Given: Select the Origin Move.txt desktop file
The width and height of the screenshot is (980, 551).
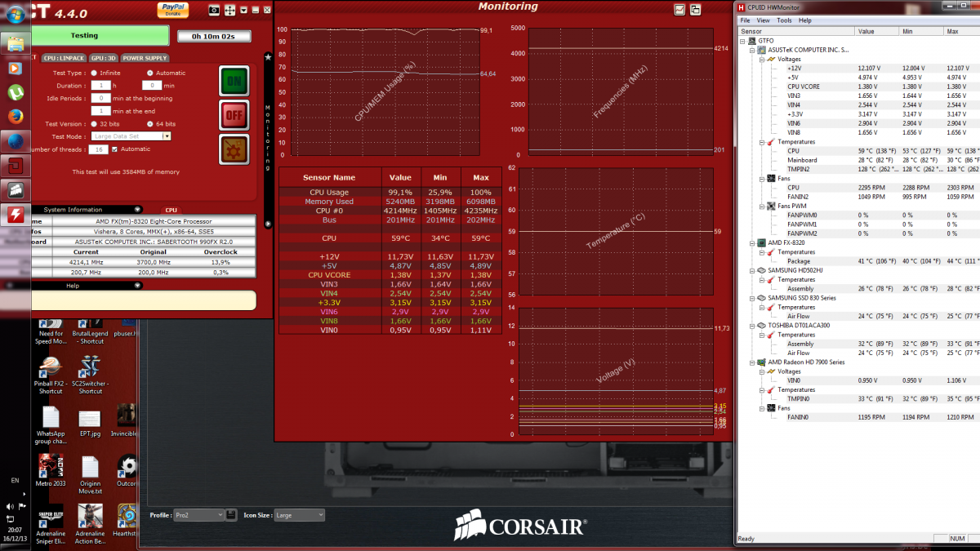Looking at the screenshot, I should 90,476.
